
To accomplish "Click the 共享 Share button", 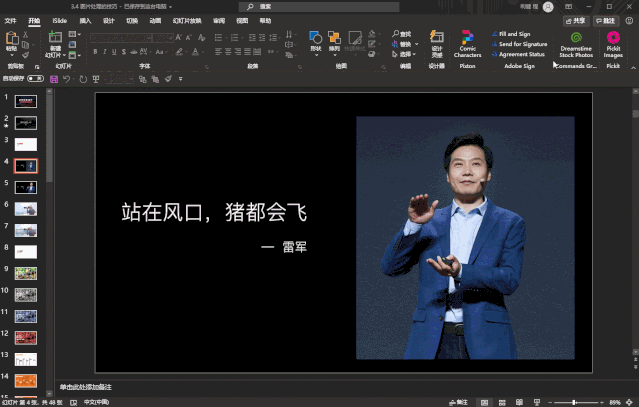I will tap(575, 21).
